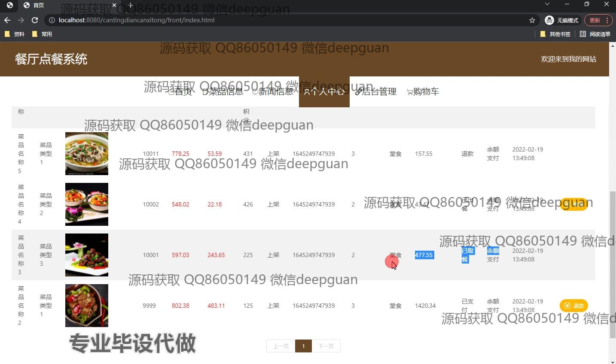Open the 常用 bookmark folder
The height and width of the screenshot is (364, 616).
(x=42, y=34)
